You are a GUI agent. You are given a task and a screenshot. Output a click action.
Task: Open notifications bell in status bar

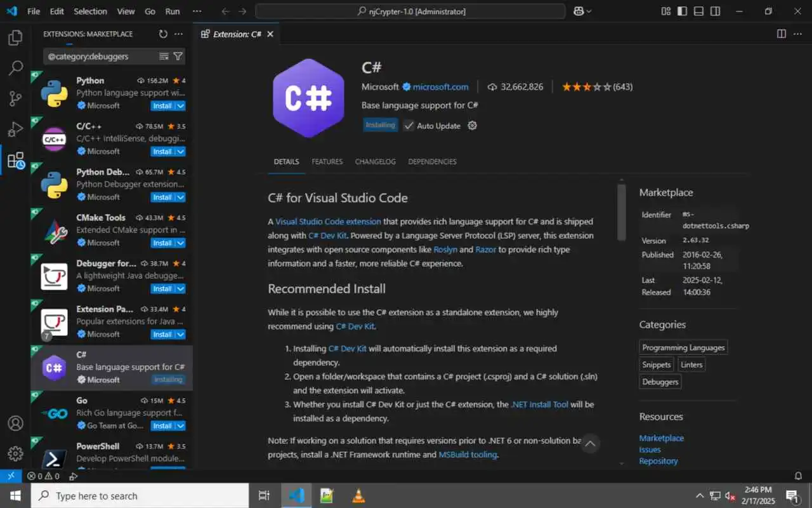point(799,476)
